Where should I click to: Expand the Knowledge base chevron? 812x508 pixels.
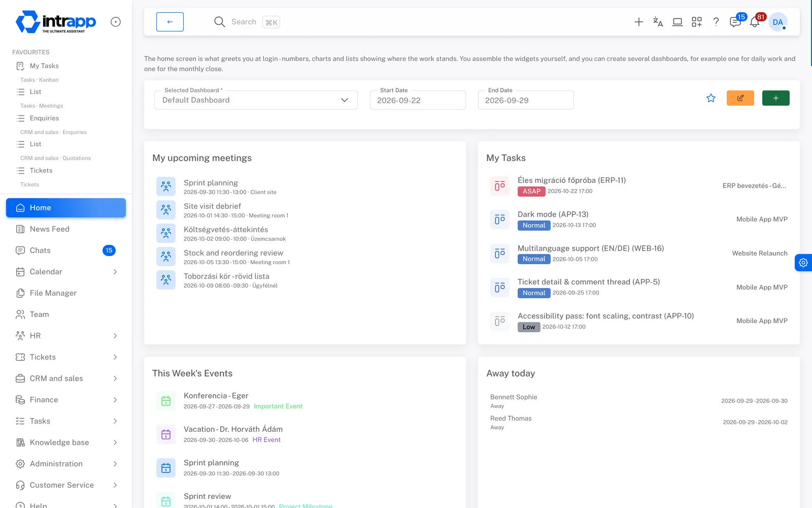point(115,442)
